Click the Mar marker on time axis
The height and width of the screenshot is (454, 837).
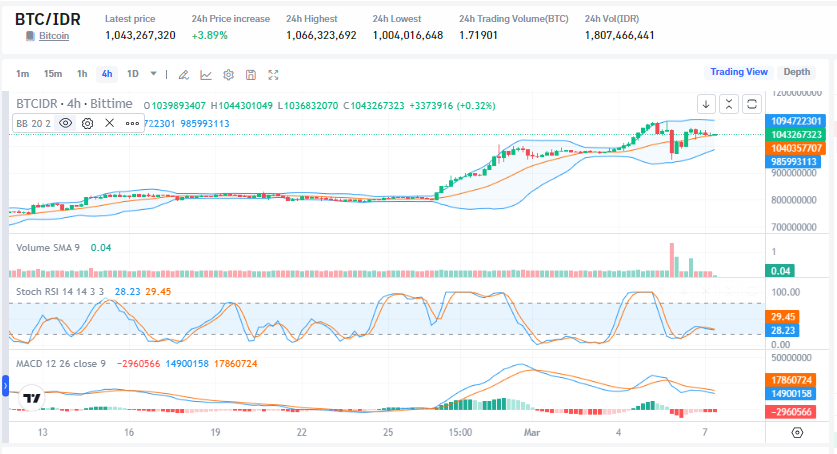point(532,432)
